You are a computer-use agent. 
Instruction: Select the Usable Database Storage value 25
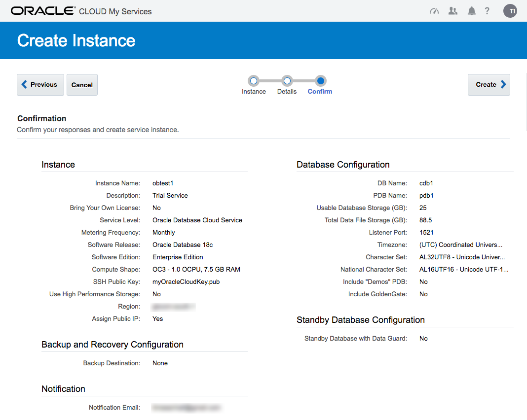tap(423, 208)
